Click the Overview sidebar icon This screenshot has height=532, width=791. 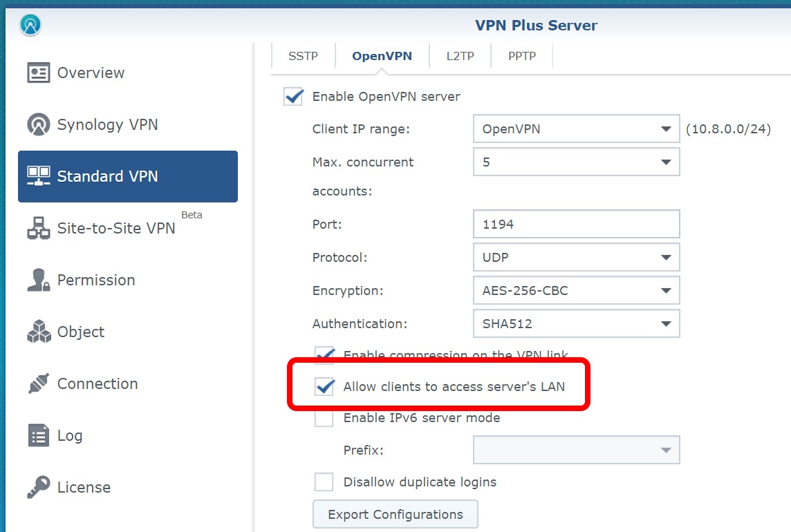tap(38, 73)
